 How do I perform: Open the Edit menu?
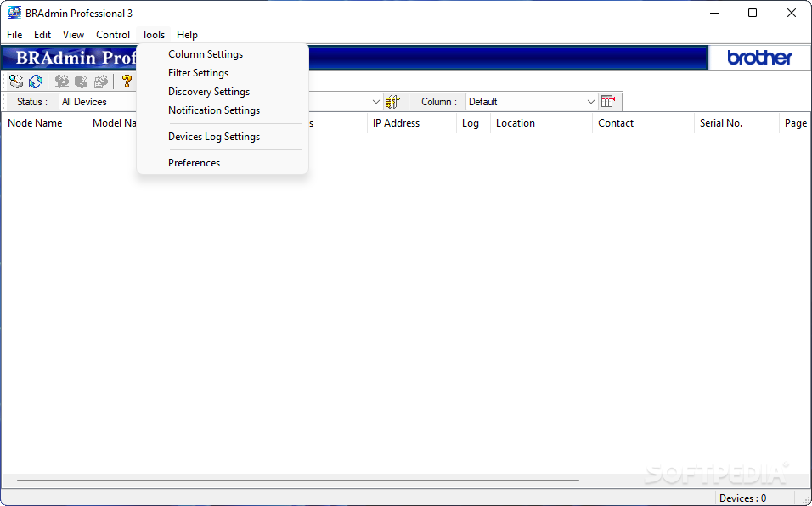click(42, 35)
